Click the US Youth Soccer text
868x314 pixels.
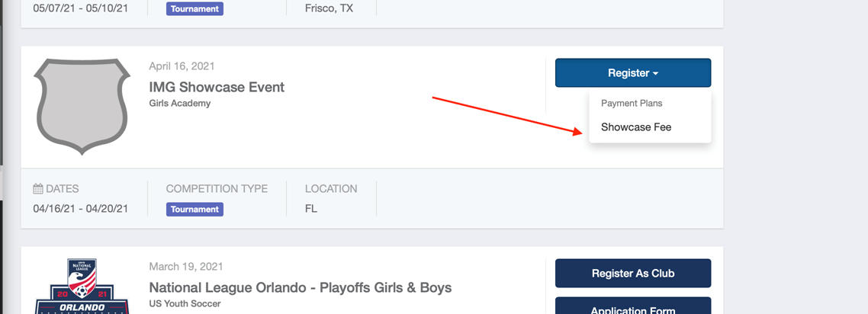coord(185,303)
